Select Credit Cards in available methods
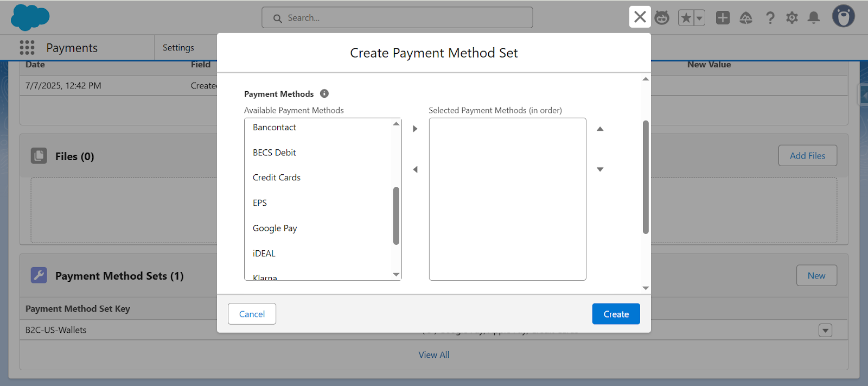This screenshot has height=386, width=868. (x=318, y=178)
